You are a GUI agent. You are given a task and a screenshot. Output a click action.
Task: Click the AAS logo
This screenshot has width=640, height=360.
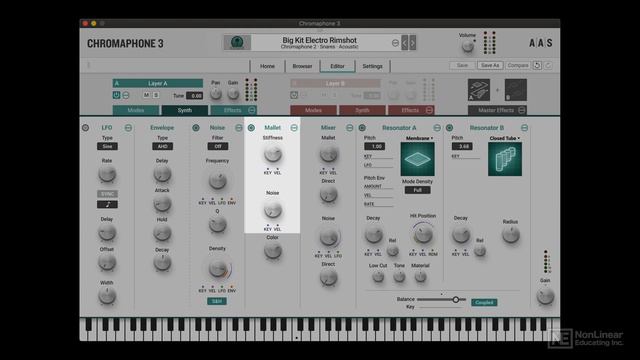540,43
